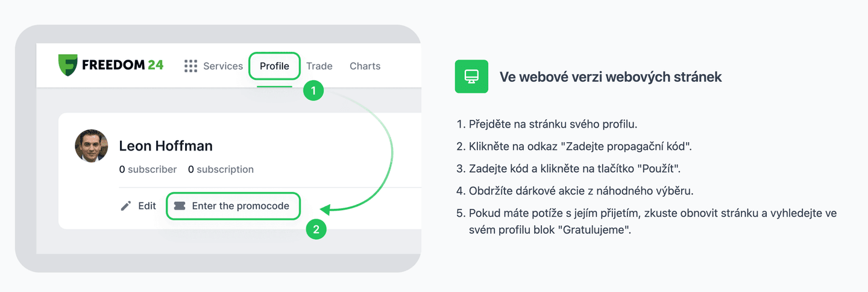Image resolution: width=868 pixels, height=292 pixels.
Task: Click the Edit profile link
Action: click(x=146, y=206)
